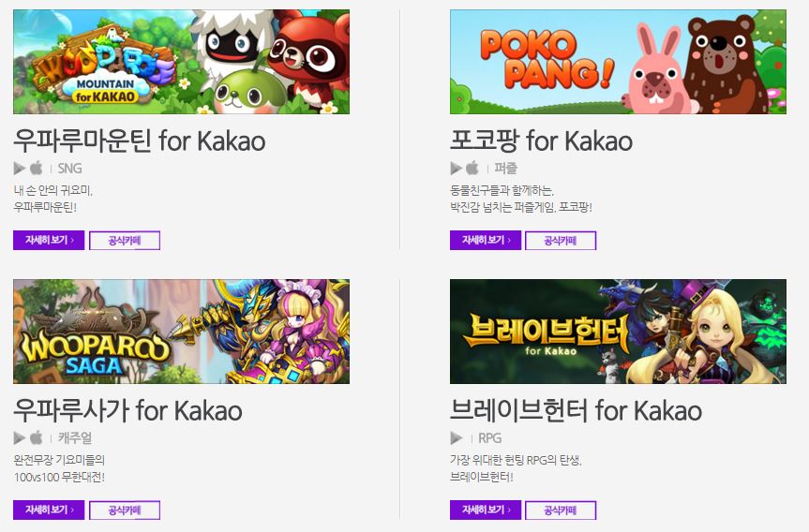Click the Apple icon under 포코팡
The height and width of the screenshot is (532, 809).
(x=472, y=168)
